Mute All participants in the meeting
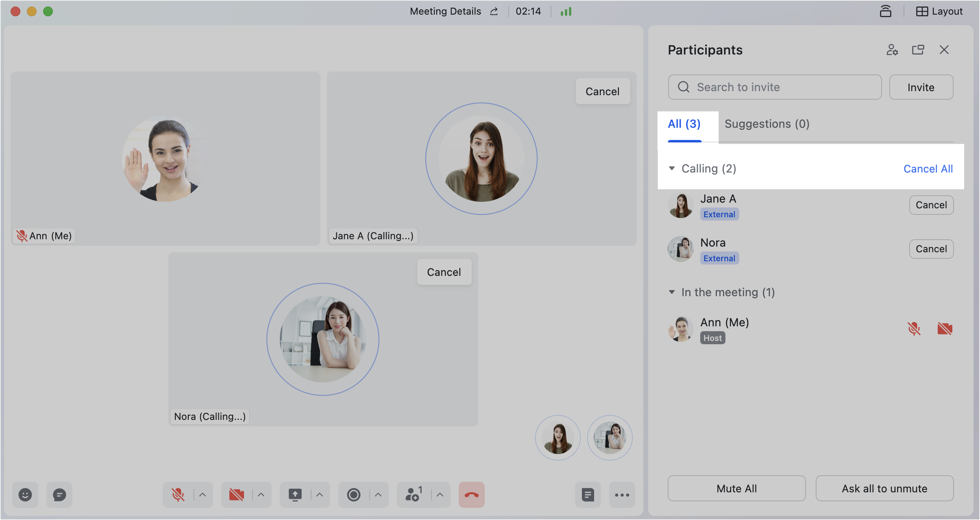The width and height of the screenshot is (980, 520). pos(736,488)
